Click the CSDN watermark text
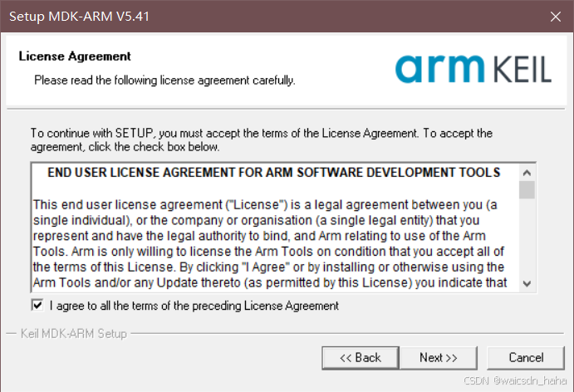 [515, 380]
